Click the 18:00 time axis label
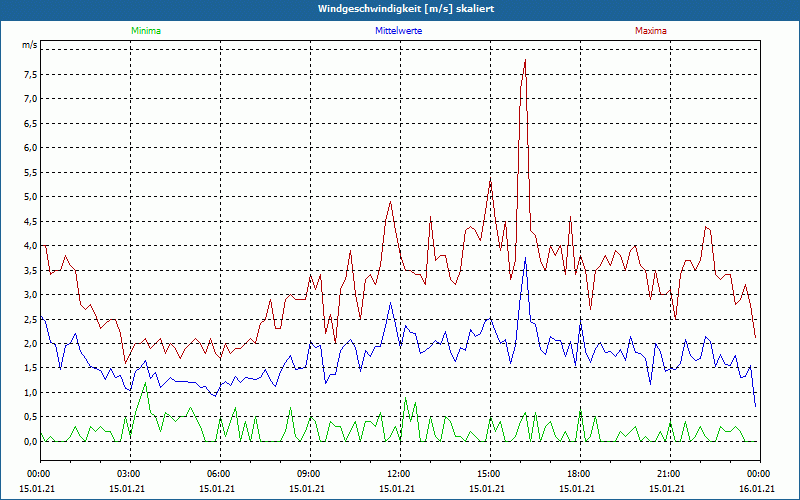800x500 pixels. point(580,473)
